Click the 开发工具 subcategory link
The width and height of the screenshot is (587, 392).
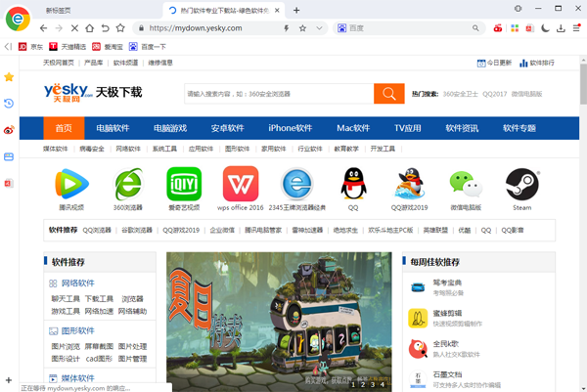point(383,149)
